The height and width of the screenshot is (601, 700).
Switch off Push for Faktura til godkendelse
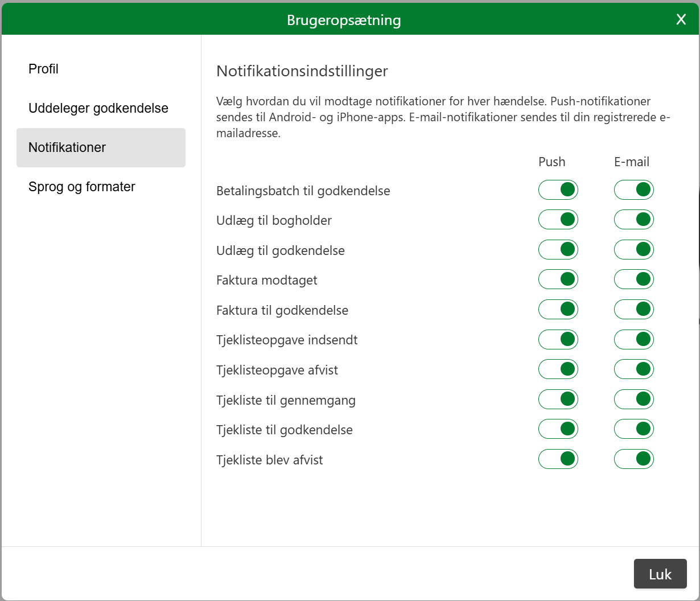point(558,310)
